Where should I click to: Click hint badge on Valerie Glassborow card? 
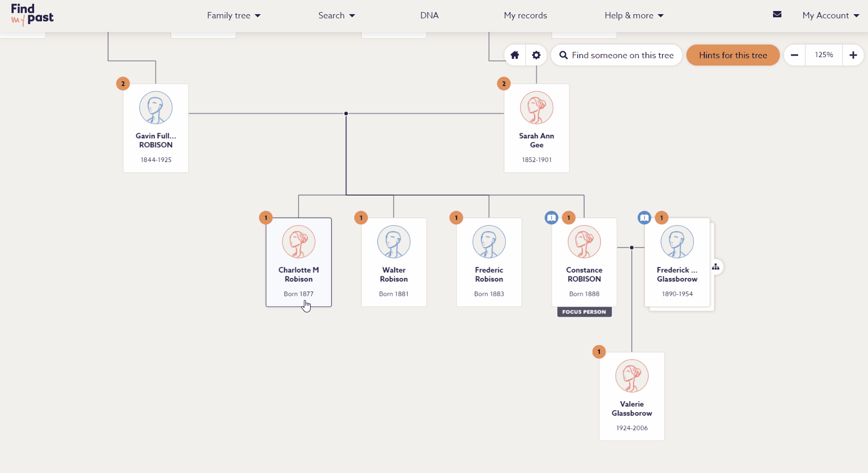599,352
